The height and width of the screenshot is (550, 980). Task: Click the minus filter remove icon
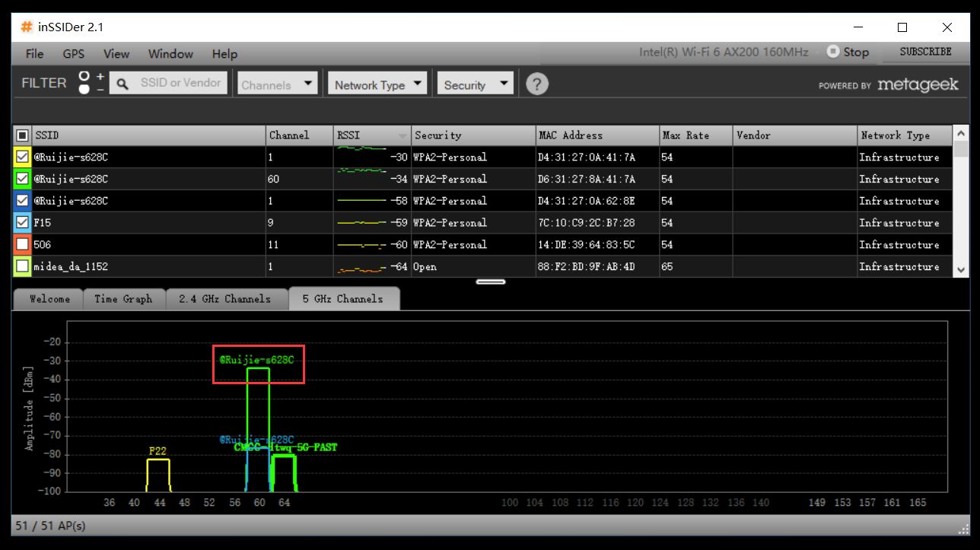[100, 90]
